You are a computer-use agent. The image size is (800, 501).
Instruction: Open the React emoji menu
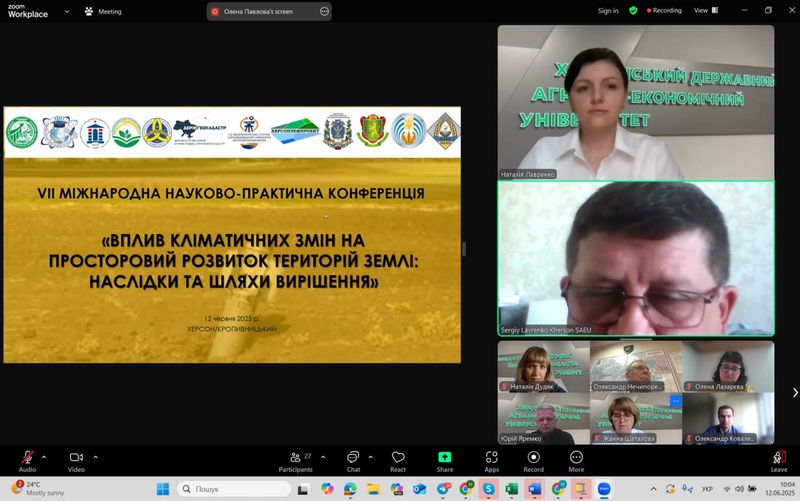click(398, 459)
